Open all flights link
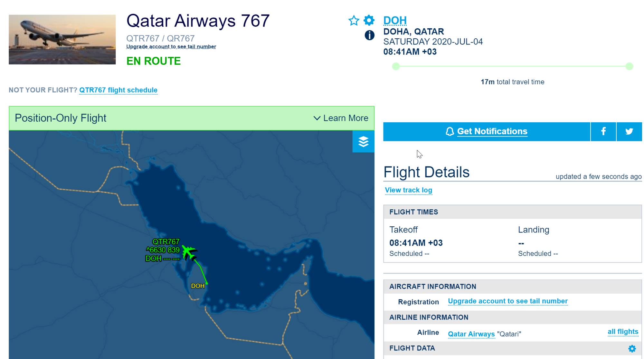Image resolution: width=644 pixels, height=359 pixels. point(623,332)
